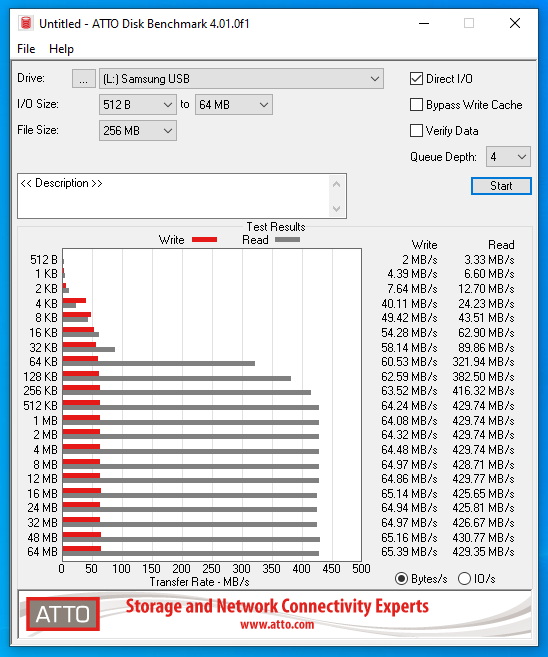Click the write value 2 MB/s
The width and height of the screenshot is (548, 657).
(x=420, y=260)
